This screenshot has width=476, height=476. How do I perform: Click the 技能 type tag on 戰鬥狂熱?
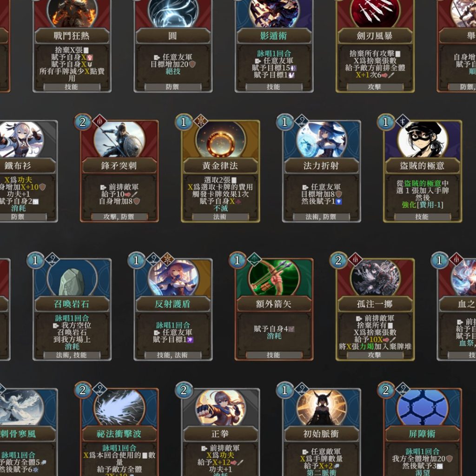coord(72,87)
